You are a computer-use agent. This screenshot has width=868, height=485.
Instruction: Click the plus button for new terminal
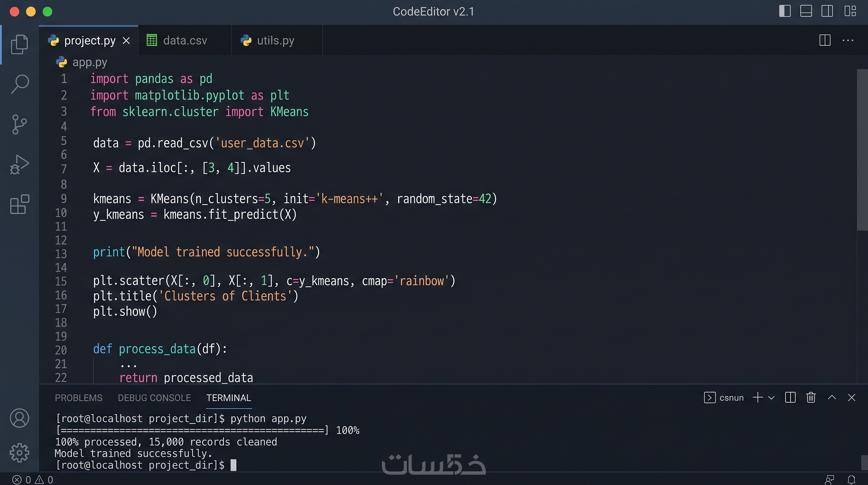[758, 397]
